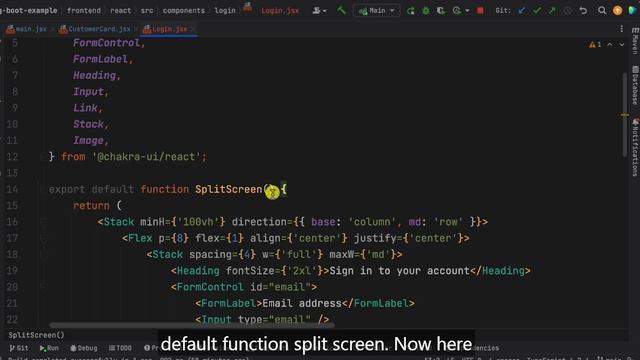Open the user account dropdown in toolbar

pos(319,11)
